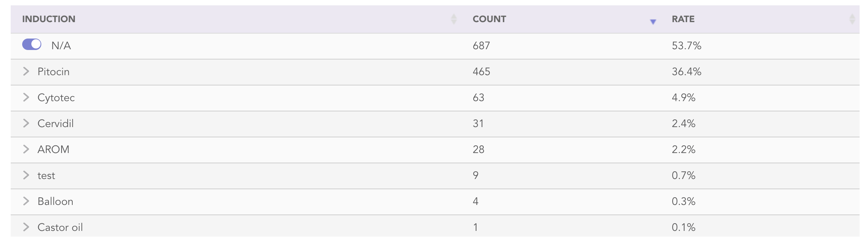The height and width of the screenshot is (245, 868).
Task: Click the sort arrows icon beside INDUCTION header
Action: tap(453, 19)
